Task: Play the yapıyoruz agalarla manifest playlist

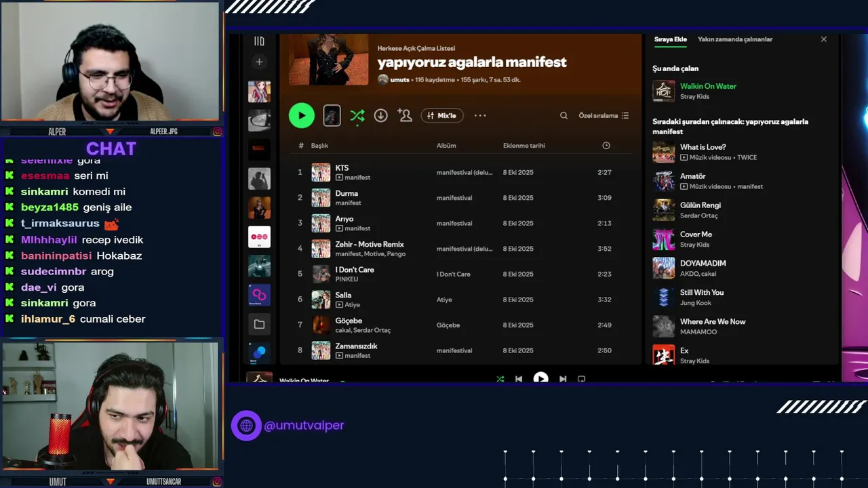Action: click(x=302, y=115)
